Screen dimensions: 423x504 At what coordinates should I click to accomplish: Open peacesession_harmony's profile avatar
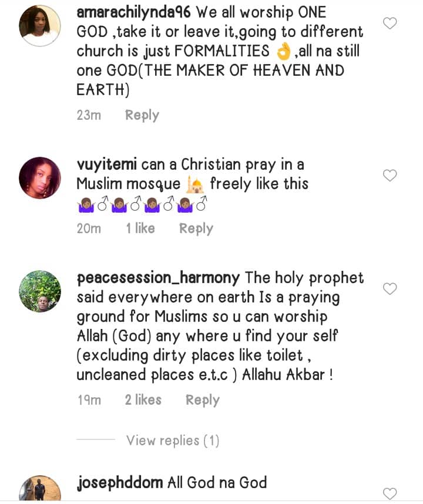(40, 291)
